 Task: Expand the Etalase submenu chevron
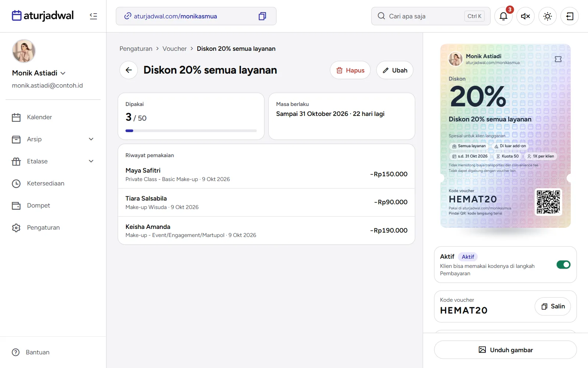[91, 161]
